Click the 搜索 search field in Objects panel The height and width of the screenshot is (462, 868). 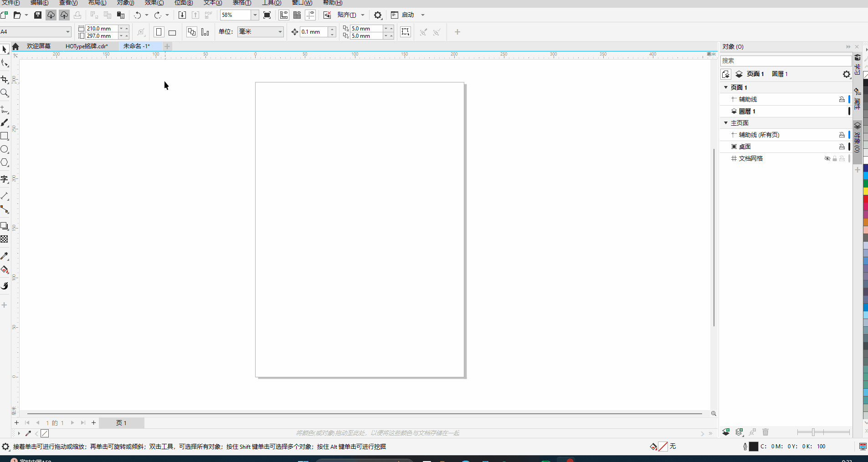pos(786,61)
